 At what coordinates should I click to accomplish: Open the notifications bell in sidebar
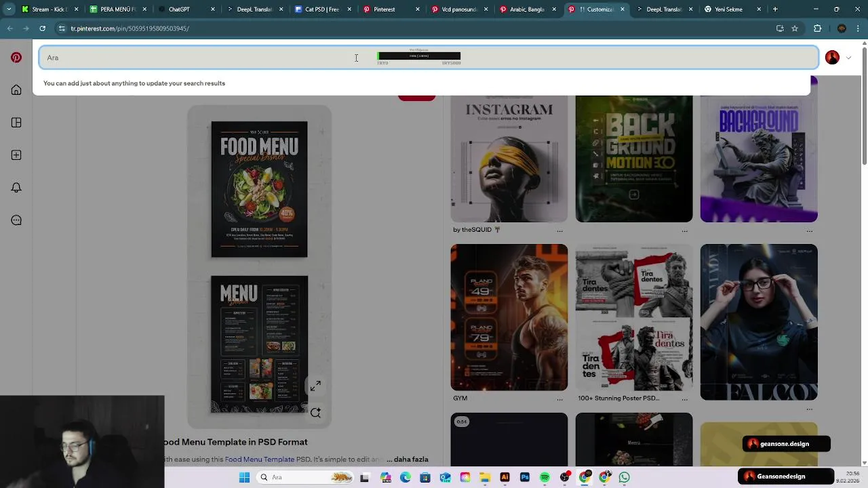(x=16, y=188)
